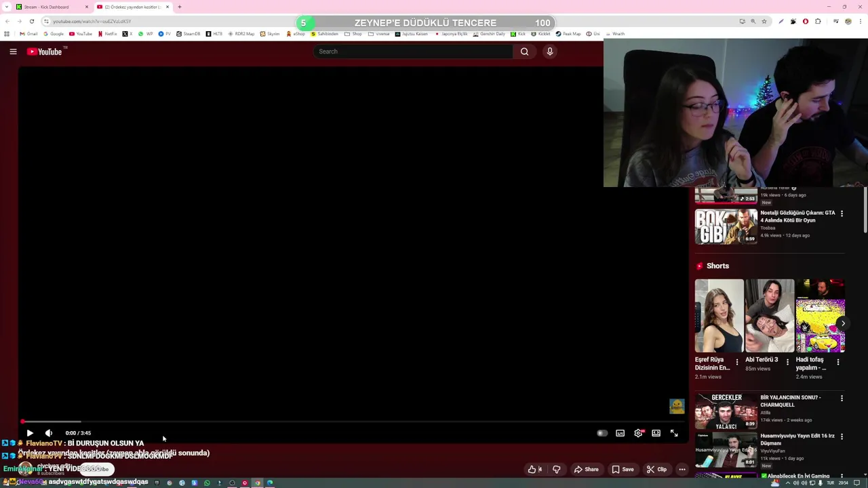Open the Peak Map bookmark

click(x=568, y=34)
